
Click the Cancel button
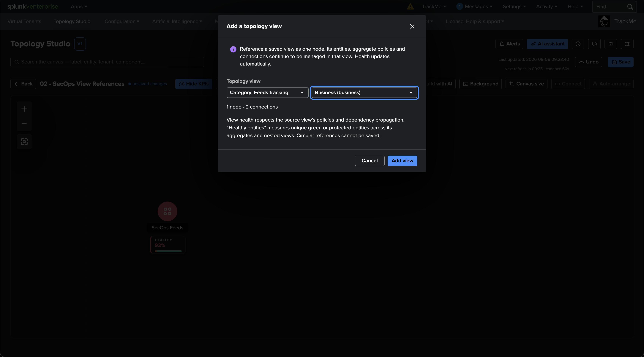click(x=370, y=161)
